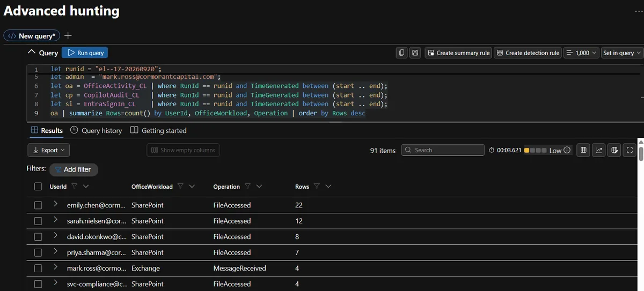This screenshot has height=291, width=644.
Task: Open customize columns icon
Action: (614, 150)
